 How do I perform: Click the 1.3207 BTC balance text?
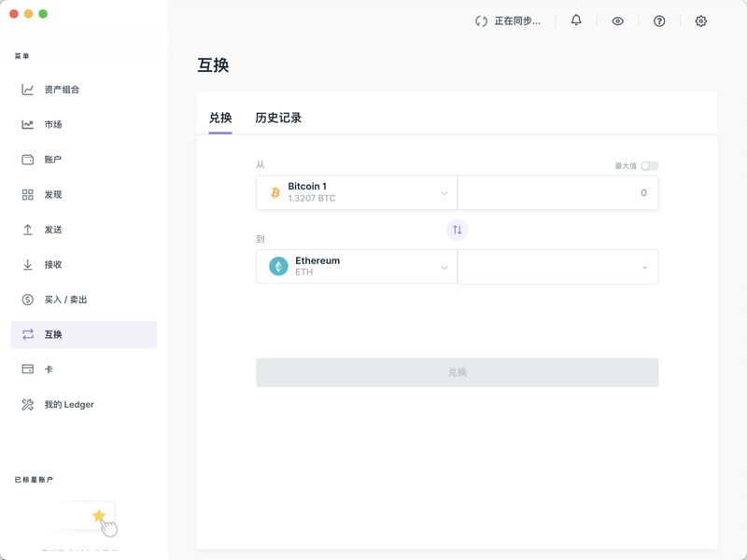(x=312, y=198)
